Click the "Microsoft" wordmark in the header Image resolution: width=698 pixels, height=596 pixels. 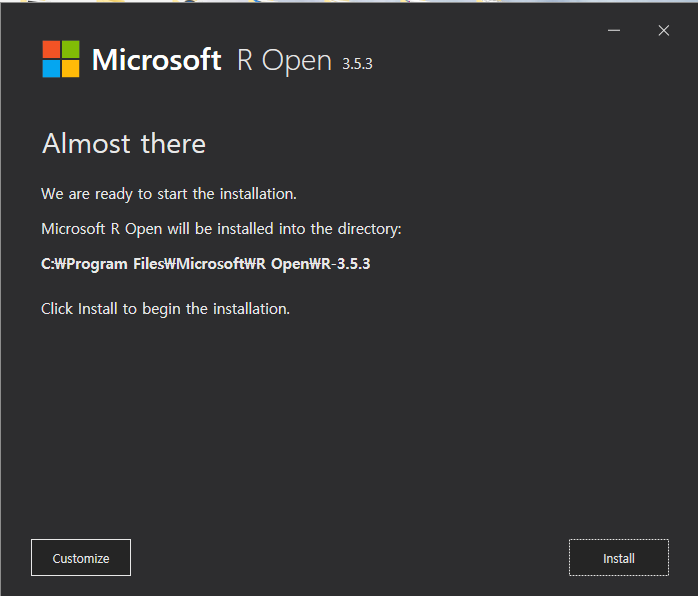(x=156, y=60)
